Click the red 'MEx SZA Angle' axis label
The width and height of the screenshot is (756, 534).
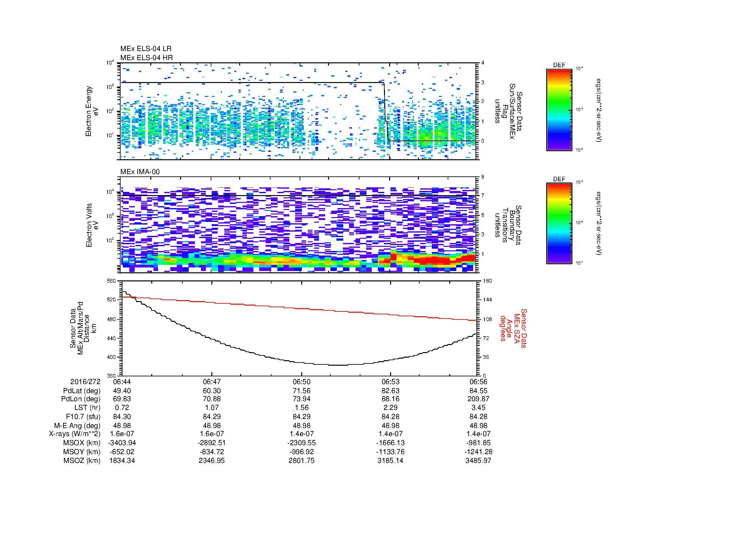coord(513,328)
